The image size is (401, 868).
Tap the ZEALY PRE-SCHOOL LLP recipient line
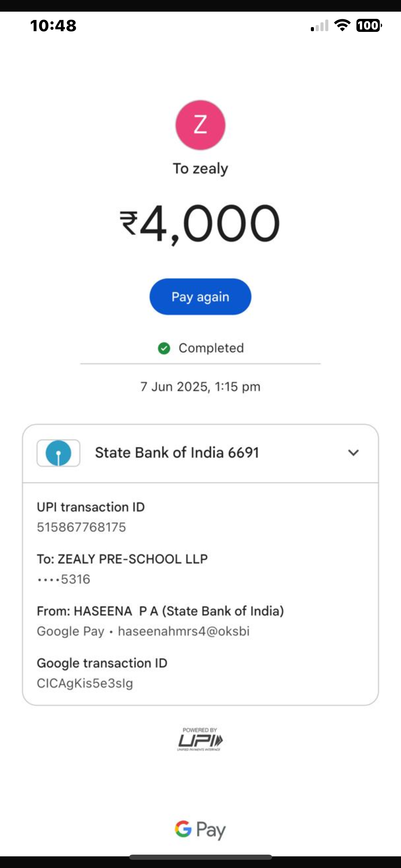pyautogui.click(x=122, y=559)
